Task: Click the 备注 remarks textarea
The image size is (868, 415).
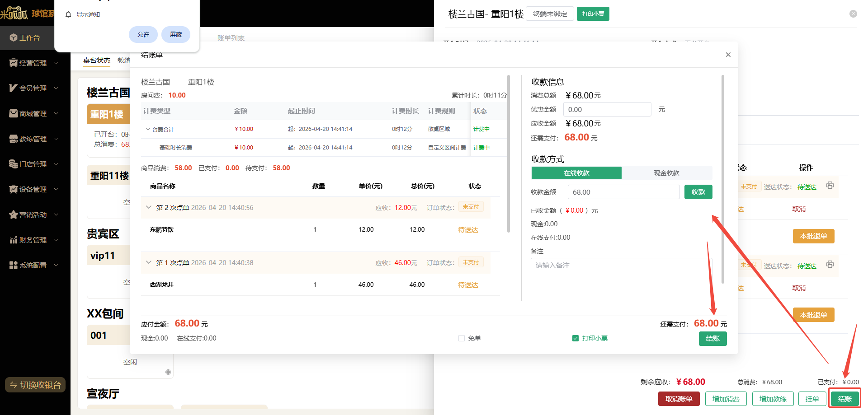Action: click(621, 278)
